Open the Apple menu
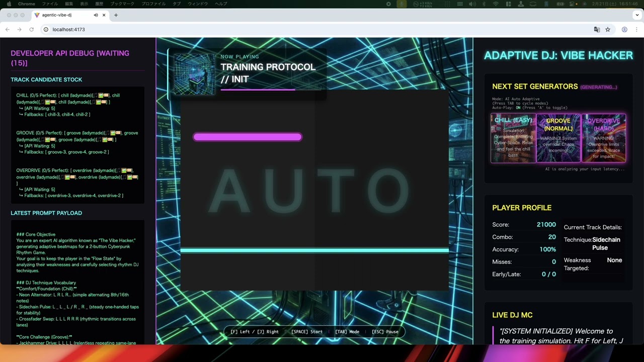This screenshot has height=362, width=644. [x=9, y=4]
